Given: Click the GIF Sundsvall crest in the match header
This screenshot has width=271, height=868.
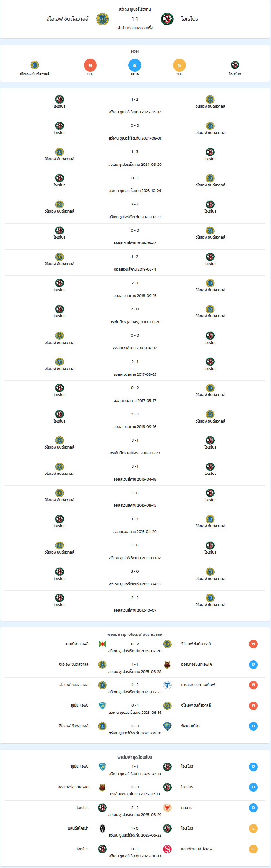Looking at the screenshot, I should (x=103, y=19).
